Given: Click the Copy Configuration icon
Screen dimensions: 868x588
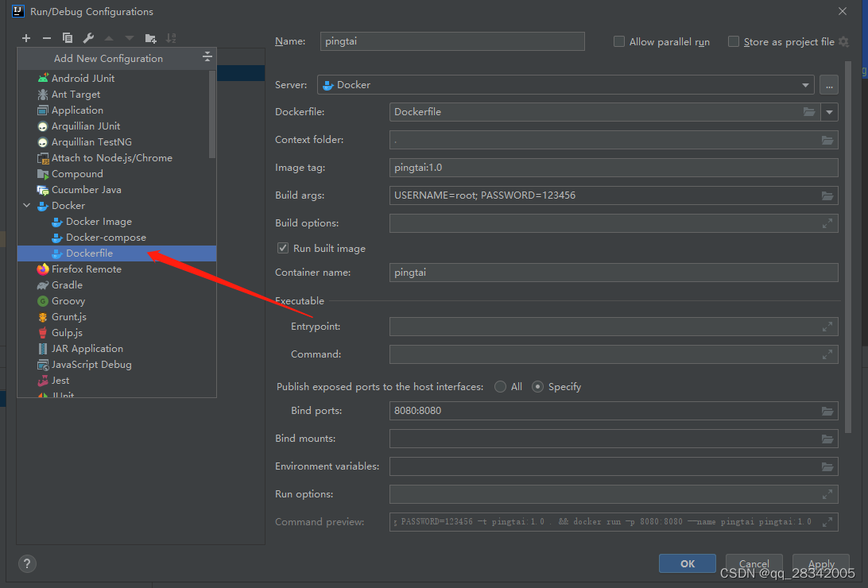Looking at the screenshot, I should (x=68, y=38).
